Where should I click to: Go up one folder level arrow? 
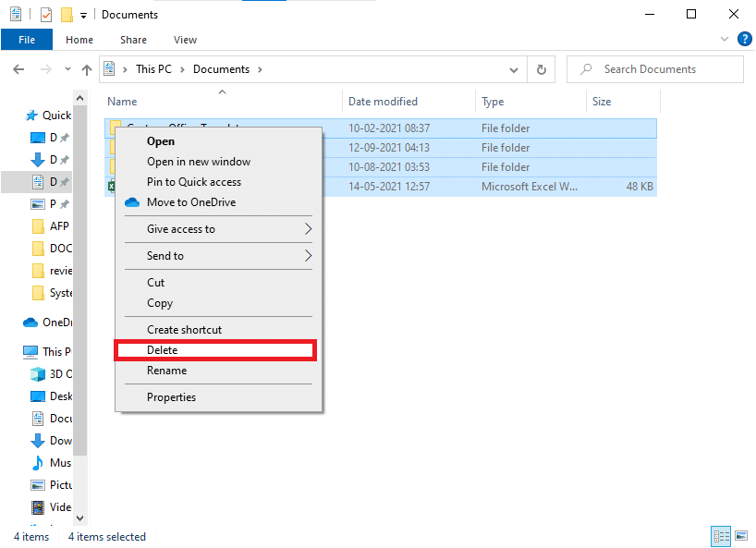pyautogui.click(x=87, y=69)
